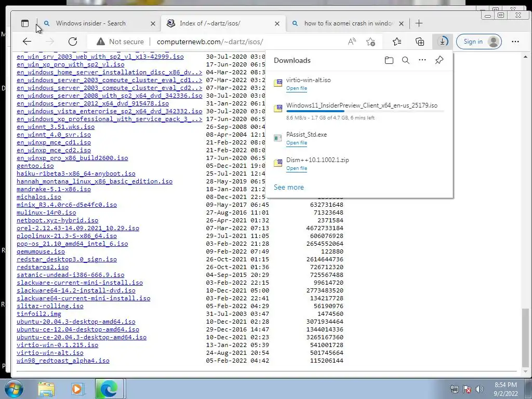Open the Windows Start menu
The image size is (532, 399).
tap(14, 389)
